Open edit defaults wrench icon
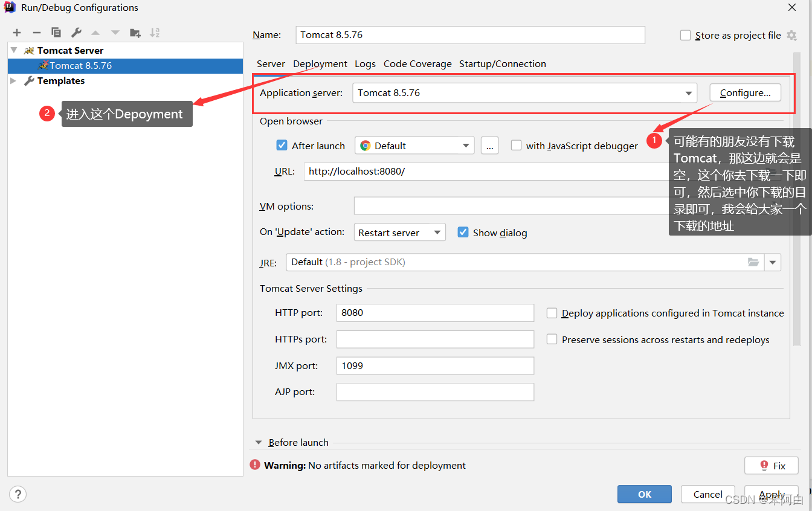Viewport: 812px width, 511px height. pos(76,33)
